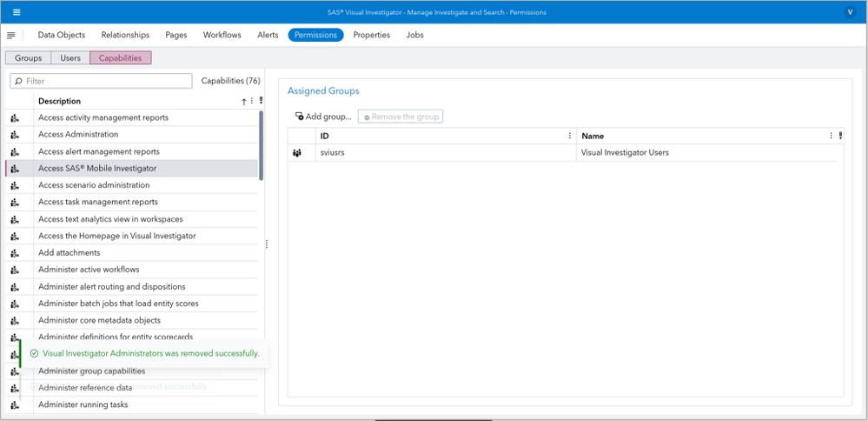Click Visual Investigator Users name cell
Image resolution: width=868 pixels, height=421 pixels.
pos(707,153)
